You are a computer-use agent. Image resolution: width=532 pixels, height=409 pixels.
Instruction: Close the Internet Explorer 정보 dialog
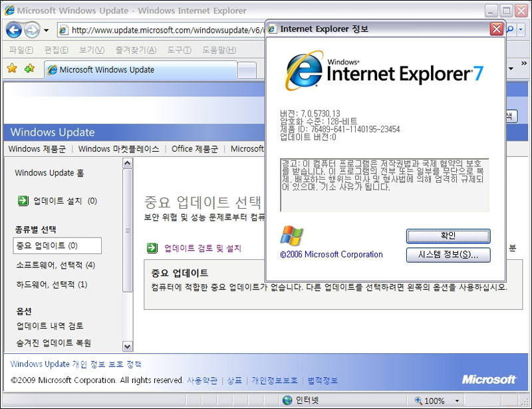[x=496, y=29]
